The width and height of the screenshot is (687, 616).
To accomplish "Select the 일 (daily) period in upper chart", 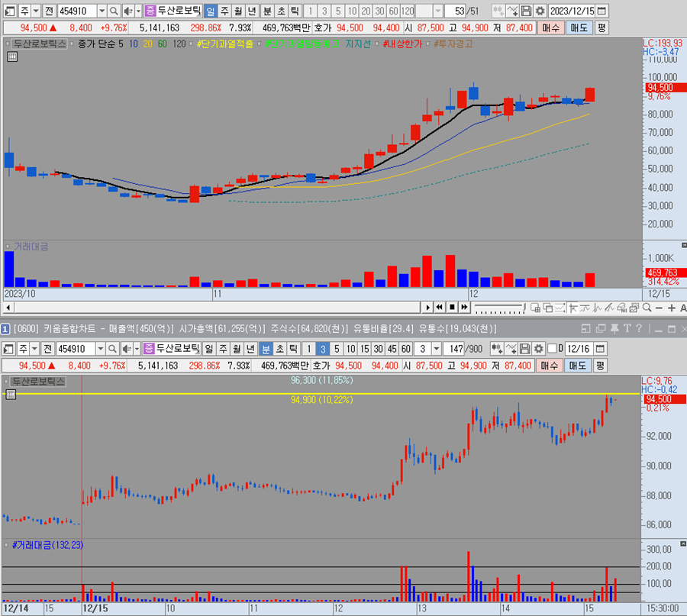I will [211, 11].
